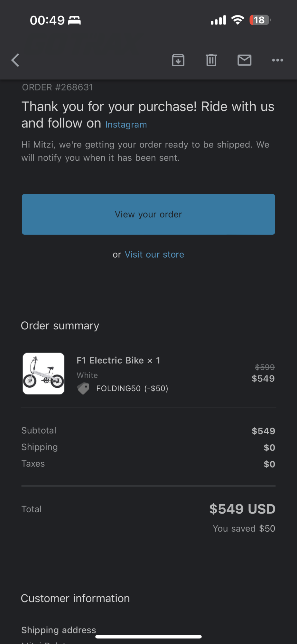The image size is (297, 644).
Task: Delete the email using the trash icon
Action: coord(211,60)
